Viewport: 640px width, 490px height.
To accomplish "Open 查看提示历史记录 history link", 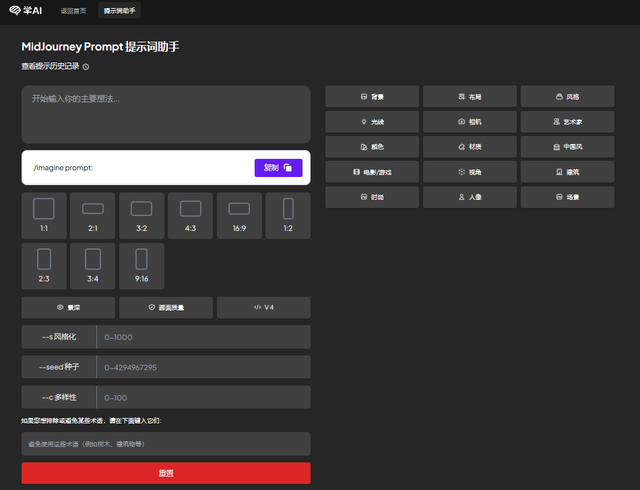I will [55, 66].
